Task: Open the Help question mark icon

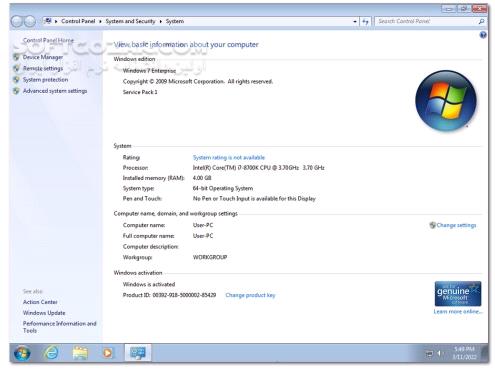Action: click(483, 35)
